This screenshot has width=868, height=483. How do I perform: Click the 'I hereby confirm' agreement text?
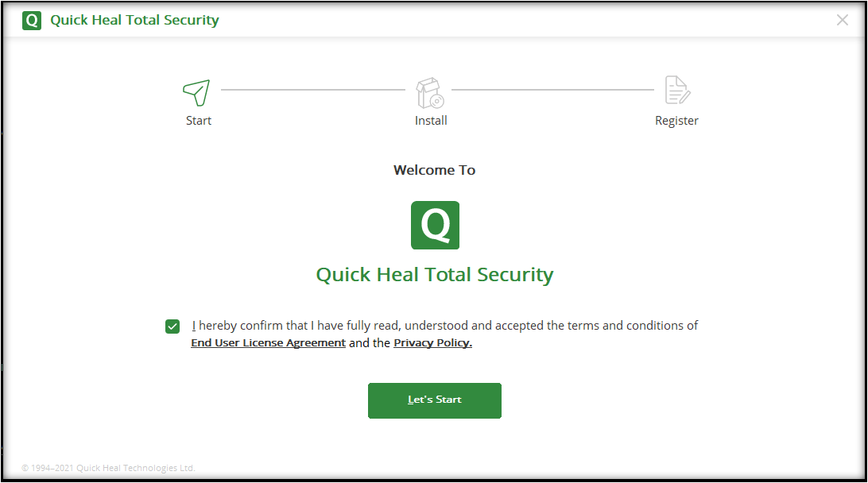pyautogui.click(x=445, y=326)
